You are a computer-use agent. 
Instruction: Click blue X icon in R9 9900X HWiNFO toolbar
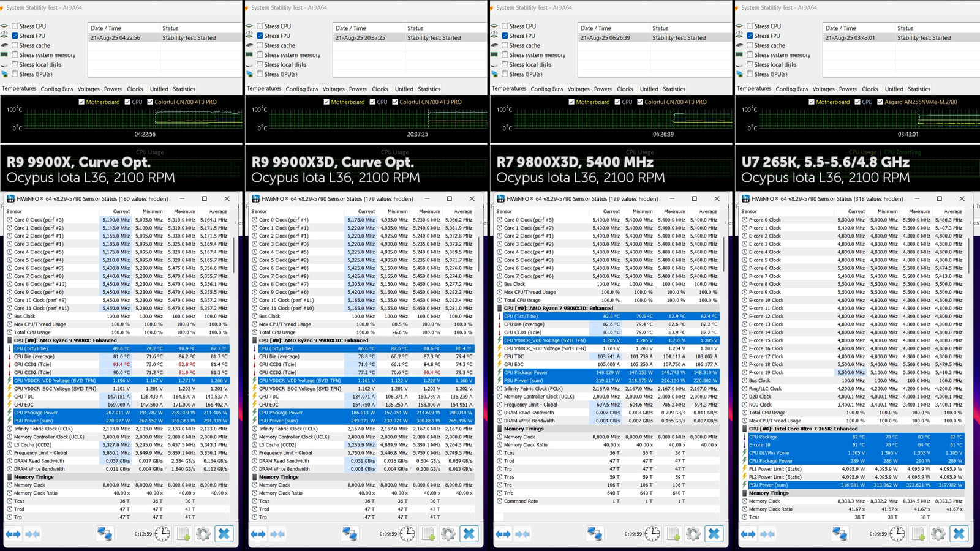[x=224, y=534]
